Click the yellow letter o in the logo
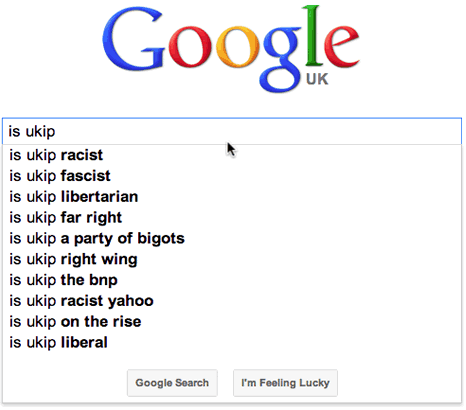 coord(238,46)
